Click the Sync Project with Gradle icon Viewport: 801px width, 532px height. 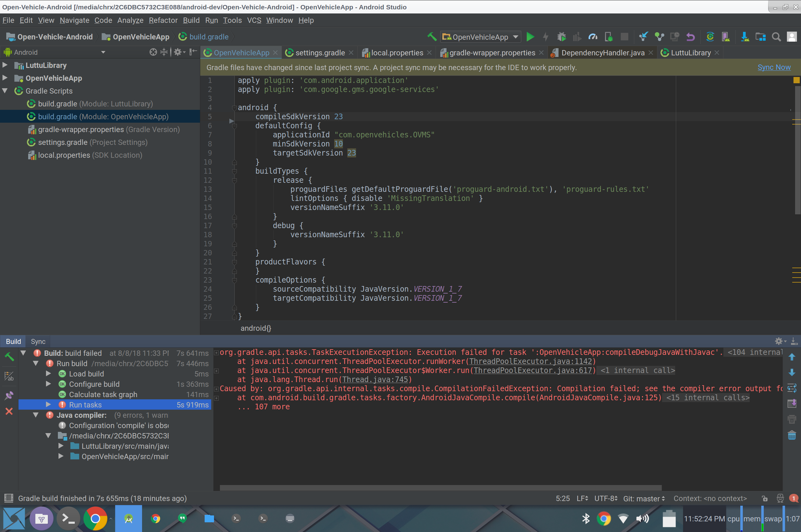710,37
